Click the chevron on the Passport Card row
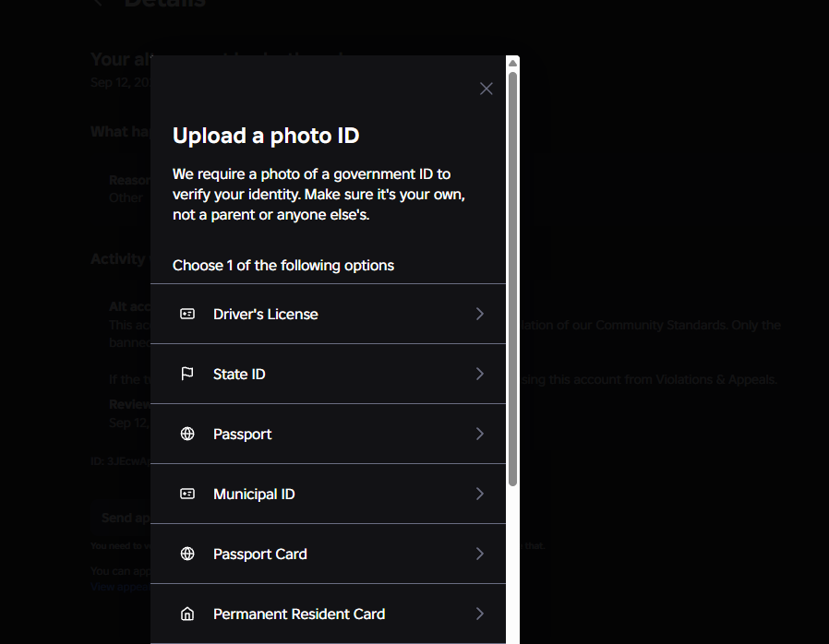Viewport: 829px width, 644px height. (479, 554)
